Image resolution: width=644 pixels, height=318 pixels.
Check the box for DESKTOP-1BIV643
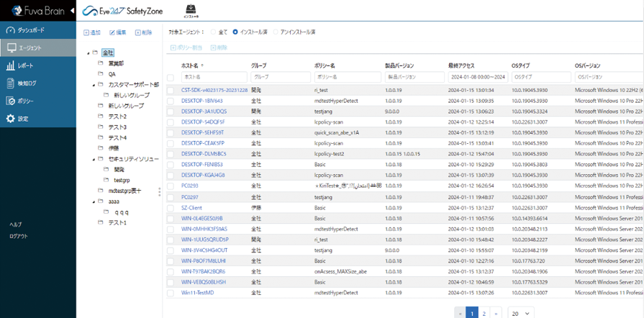(171, 101)
